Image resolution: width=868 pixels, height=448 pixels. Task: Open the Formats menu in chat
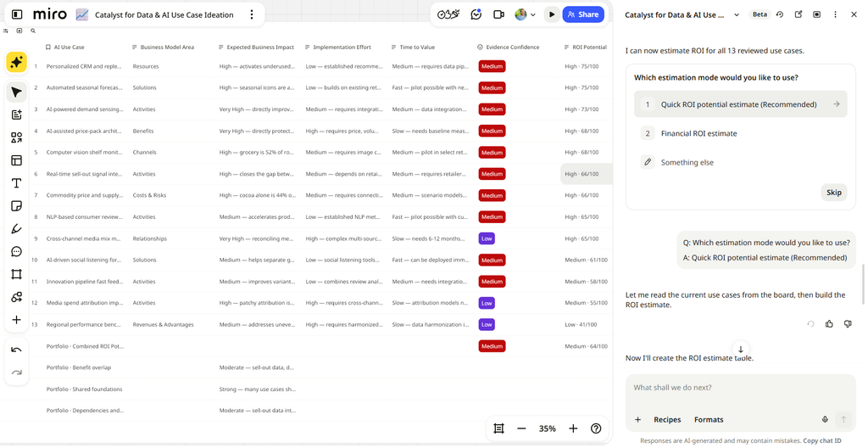click(709, 420)
